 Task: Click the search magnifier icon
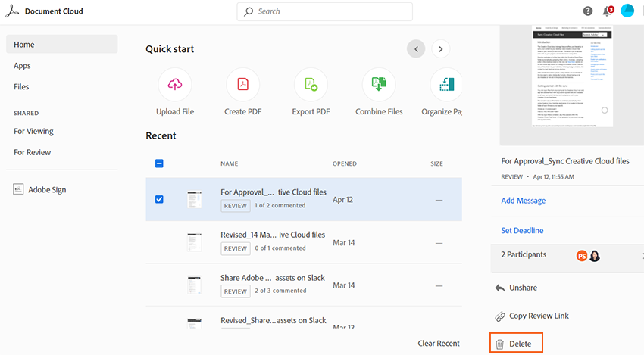click(x=249, y=11)
